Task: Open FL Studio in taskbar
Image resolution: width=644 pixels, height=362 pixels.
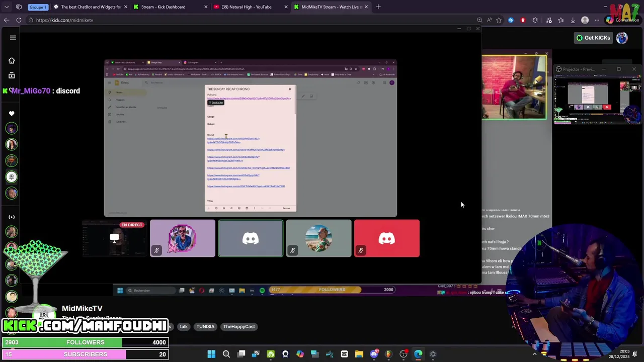Action: click(x=388, y=354)
